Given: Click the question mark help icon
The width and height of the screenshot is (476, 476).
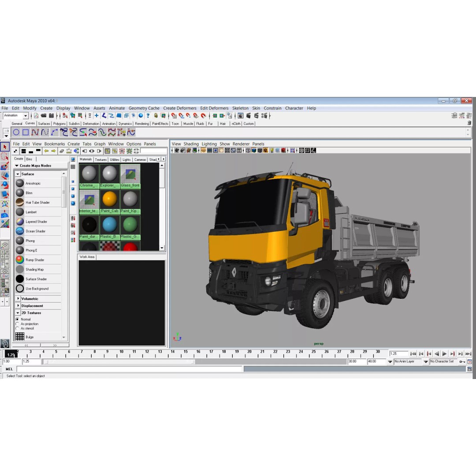Looking at the screenshot, I should coord(148,115).
